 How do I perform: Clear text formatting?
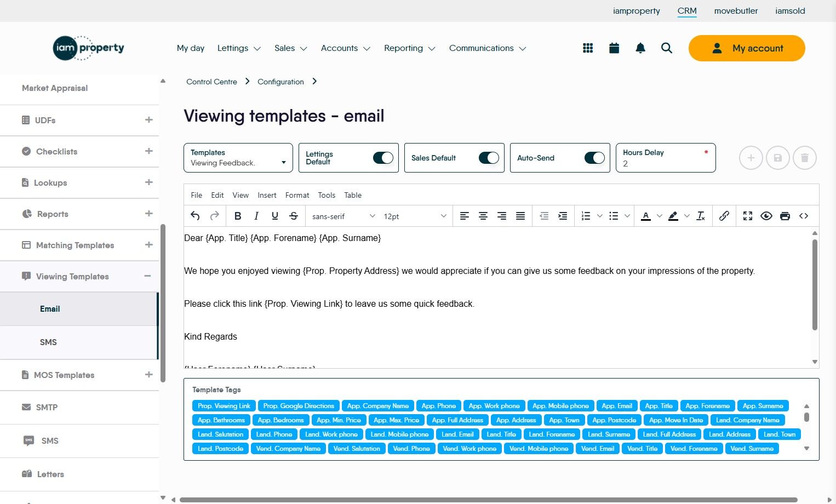701,216
